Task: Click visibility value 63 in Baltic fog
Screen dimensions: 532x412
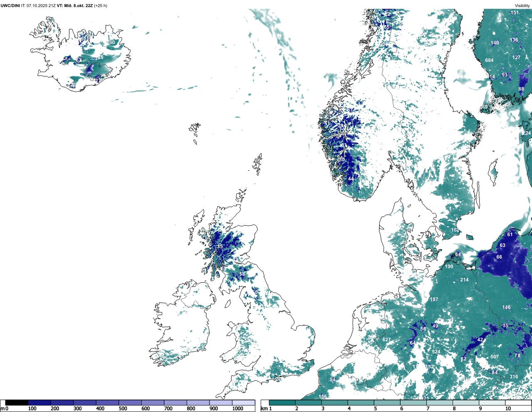Action: (x=502, y=245)
